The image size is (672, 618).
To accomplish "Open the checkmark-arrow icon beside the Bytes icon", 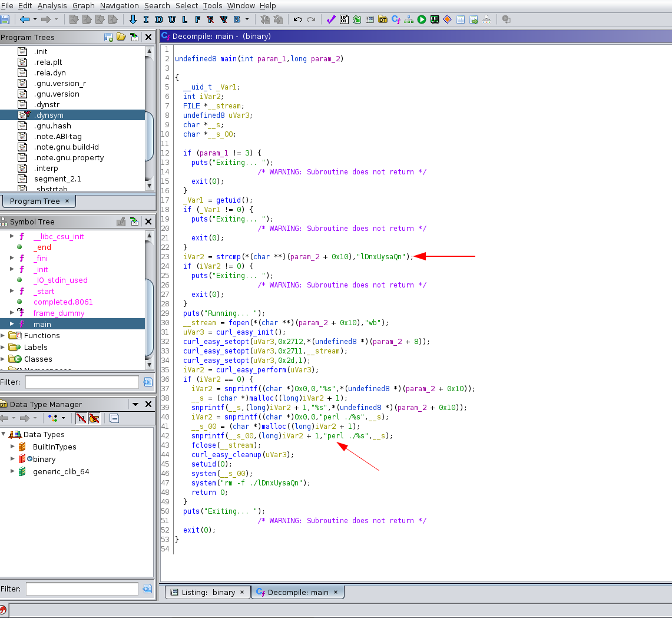I will pos(357,19).
